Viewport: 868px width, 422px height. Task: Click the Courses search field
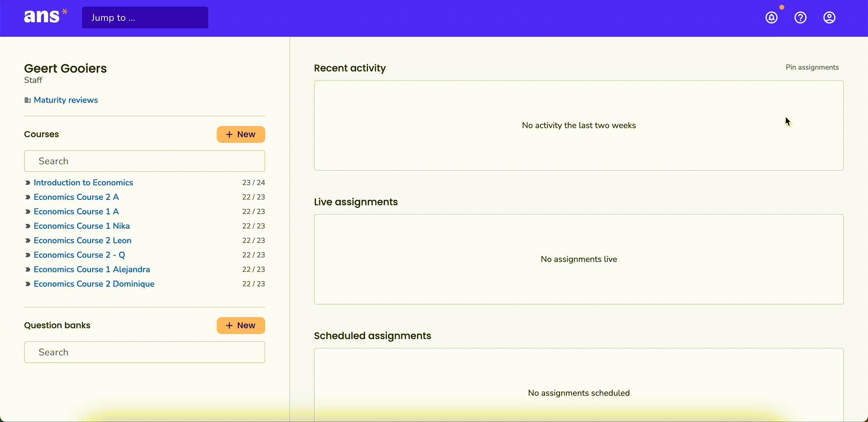145,161
